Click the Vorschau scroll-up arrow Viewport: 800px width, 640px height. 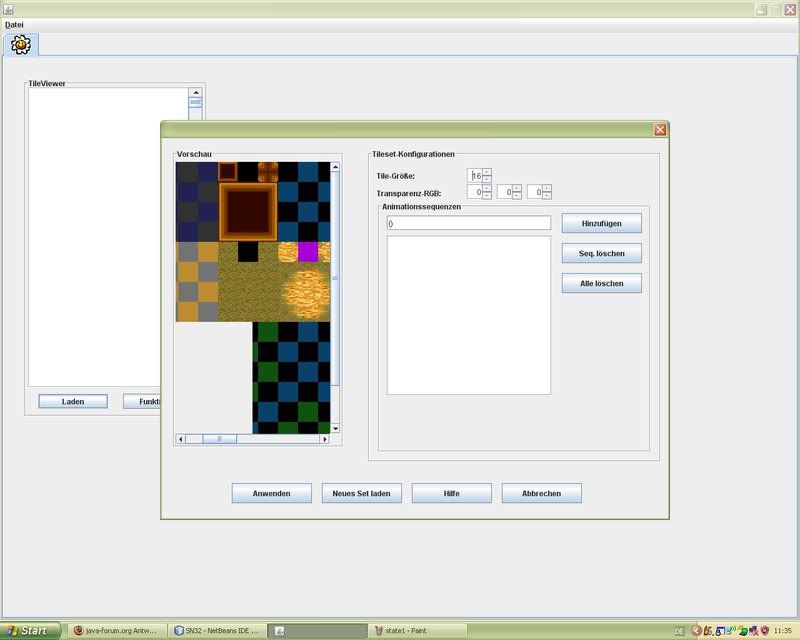tap(335, 167)
